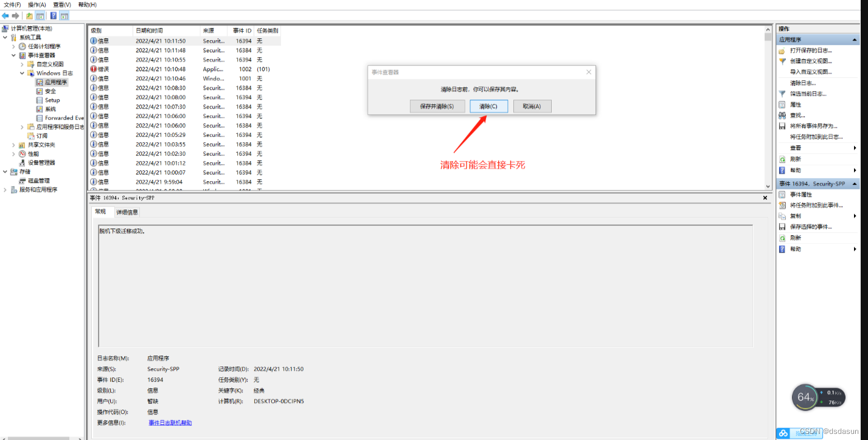Open the 操作(A) menu
Image resolution: width=868 pixels, height=440 pixels.
coord(37,5)
